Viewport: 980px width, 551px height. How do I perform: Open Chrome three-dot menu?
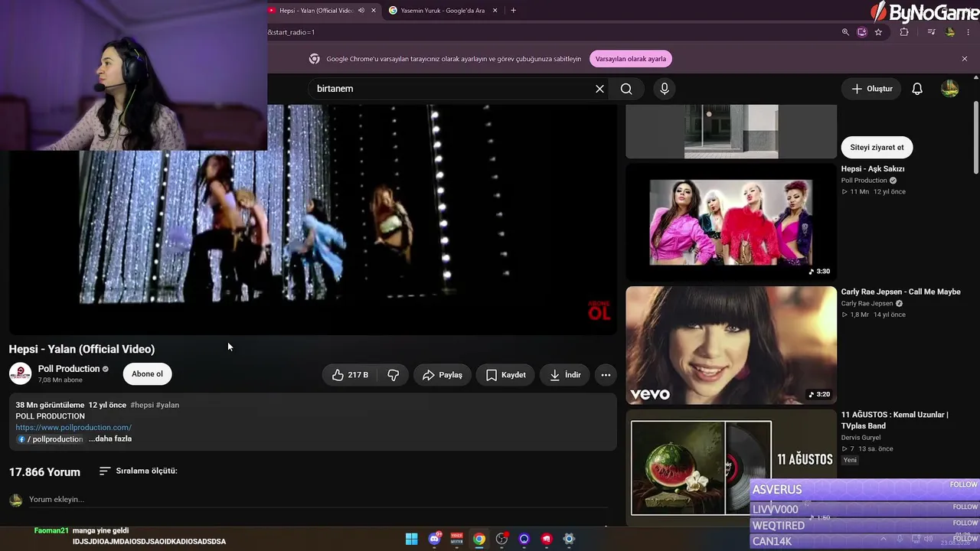pos(969,32)
